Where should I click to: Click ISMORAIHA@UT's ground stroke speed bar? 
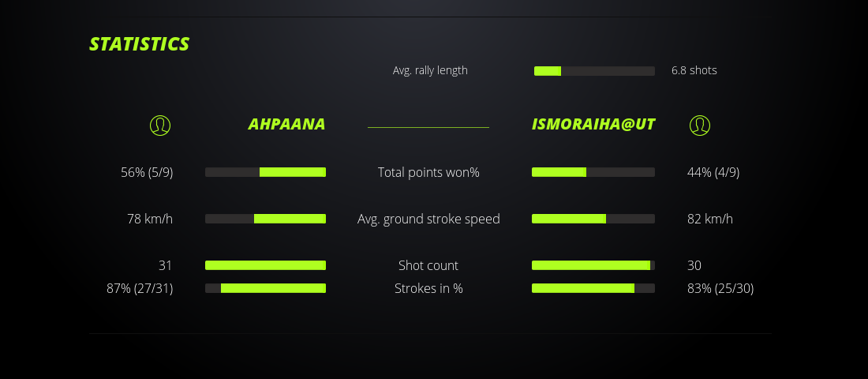593,219
